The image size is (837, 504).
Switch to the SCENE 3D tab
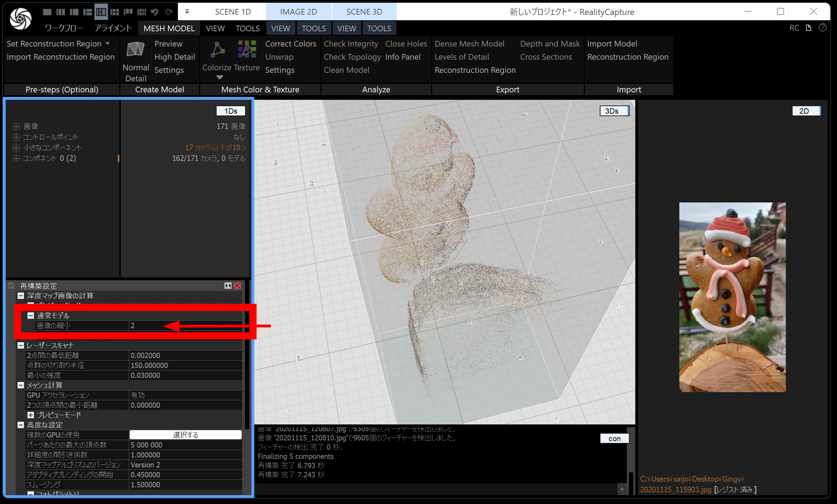(364, 12)
